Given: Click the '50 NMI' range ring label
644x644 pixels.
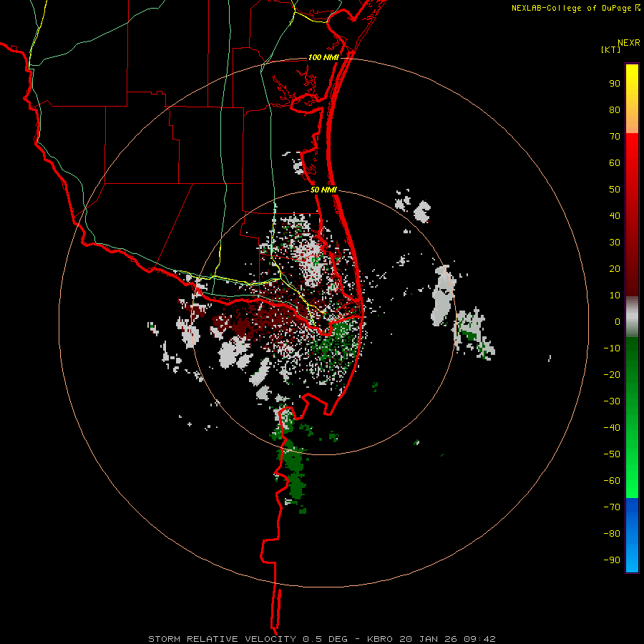Looking at the screenshot, I should [x=323, y=190].
